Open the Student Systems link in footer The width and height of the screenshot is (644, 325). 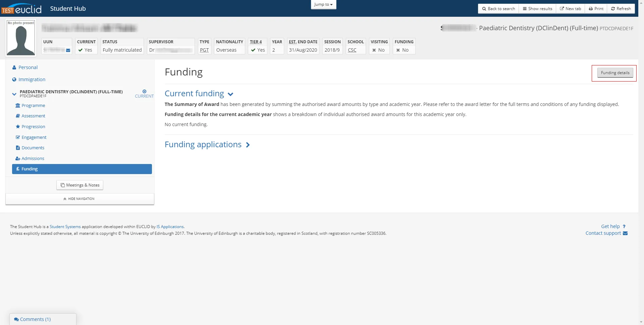[65, 226]
